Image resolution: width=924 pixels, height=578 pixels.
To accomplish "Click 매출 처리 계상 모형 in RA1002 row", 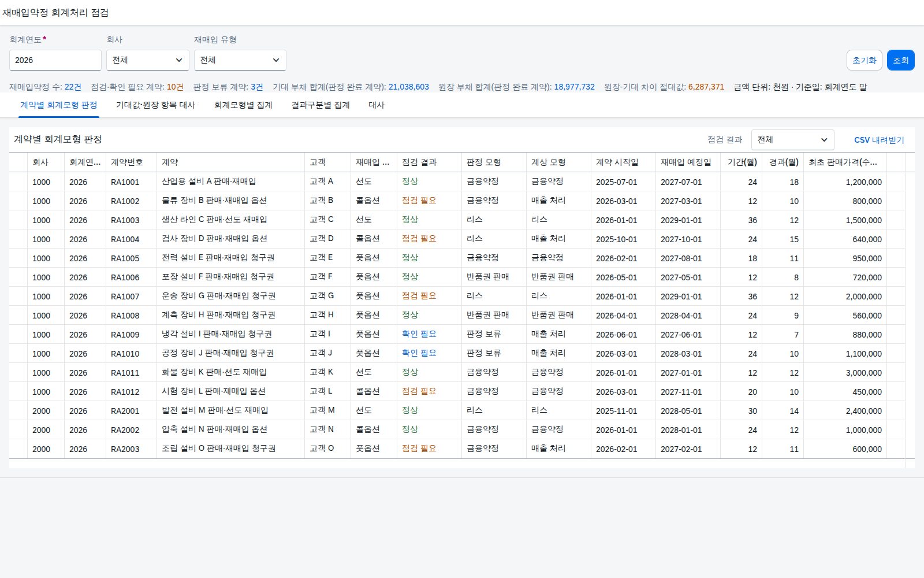I will tap(549, 201).
